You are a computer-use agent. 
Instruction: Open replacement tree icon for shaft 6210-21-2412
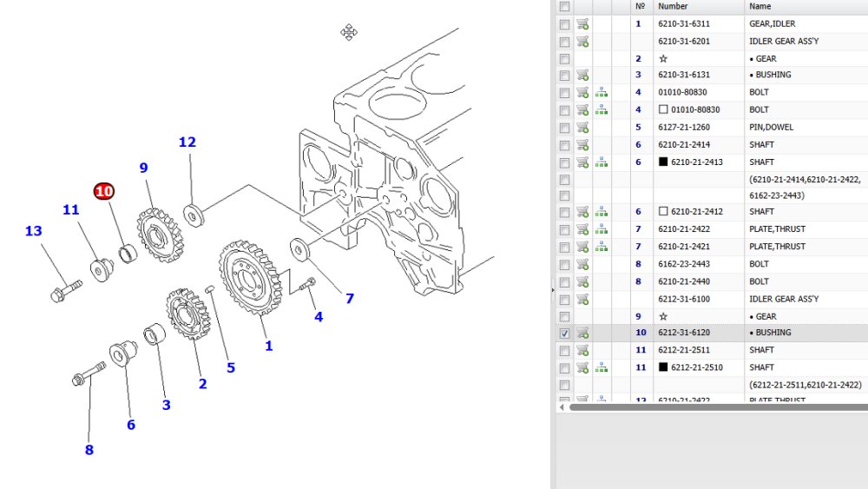(602, 212)
